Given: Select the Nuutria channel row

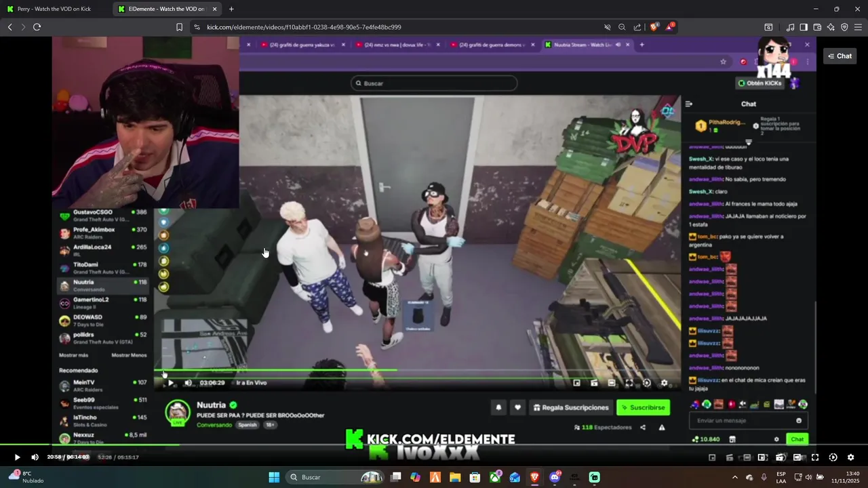Looking at the screenshot, I should coord(104,285).
